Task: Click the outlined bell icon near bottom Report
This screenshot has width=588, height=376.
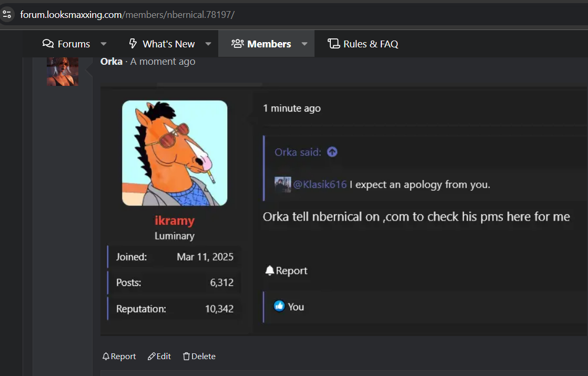Action: (106, 357)
